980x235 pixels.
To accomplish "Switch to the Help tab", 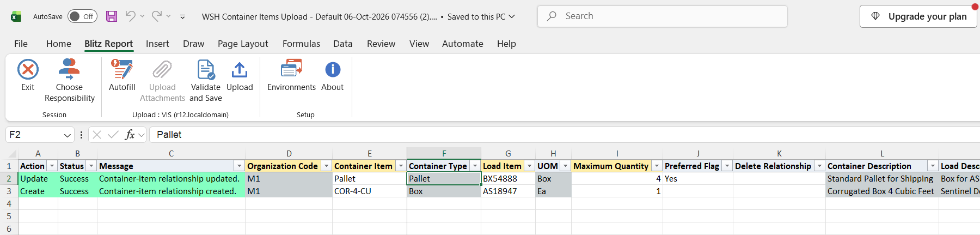I will click(506, 44).
